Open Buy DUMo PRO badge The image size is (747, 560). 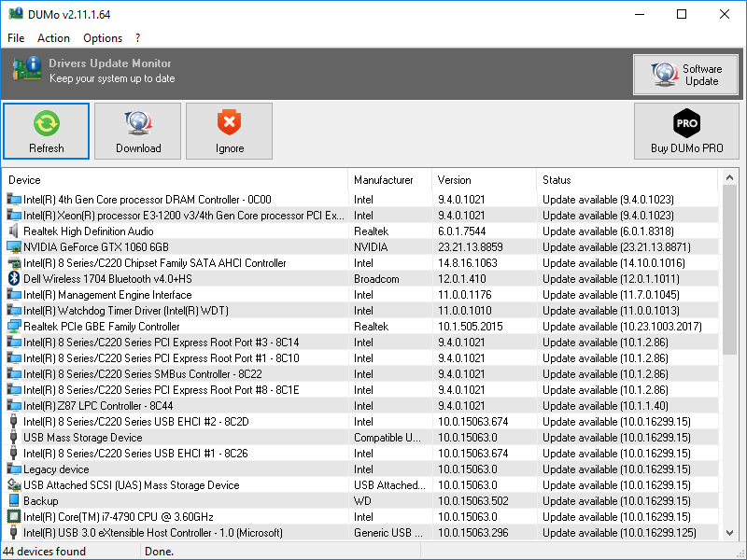coord(686,122)
